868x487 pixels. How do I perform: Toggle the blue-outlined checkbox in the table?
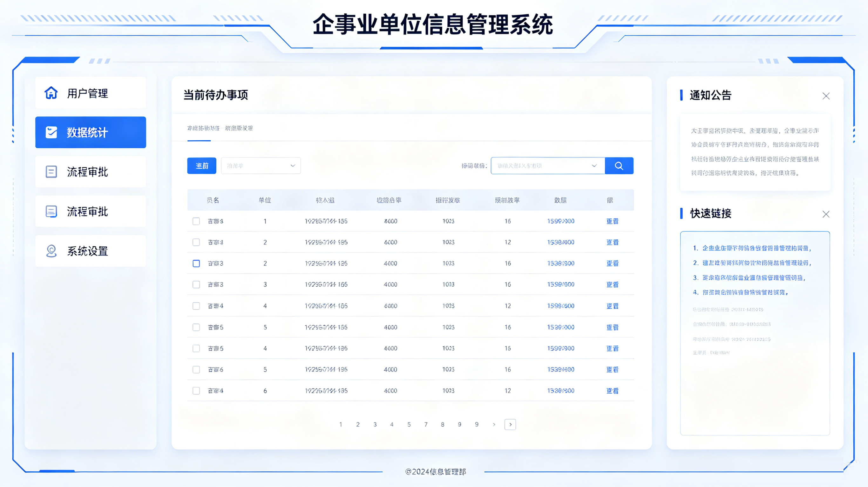(x=196, y=264)
